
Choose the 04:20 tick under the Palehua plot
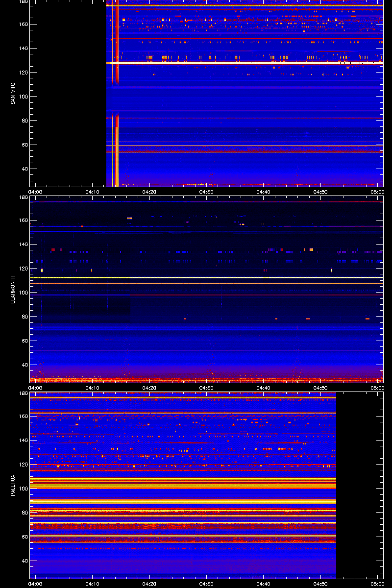[x=149, y=584]
